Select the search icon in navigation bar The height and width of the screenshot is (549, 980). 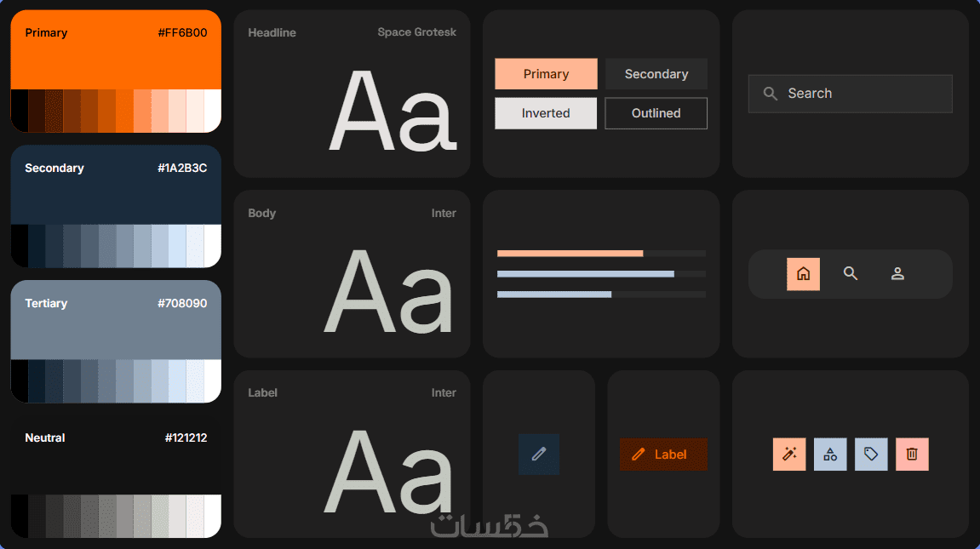click(x=850, y=273)
